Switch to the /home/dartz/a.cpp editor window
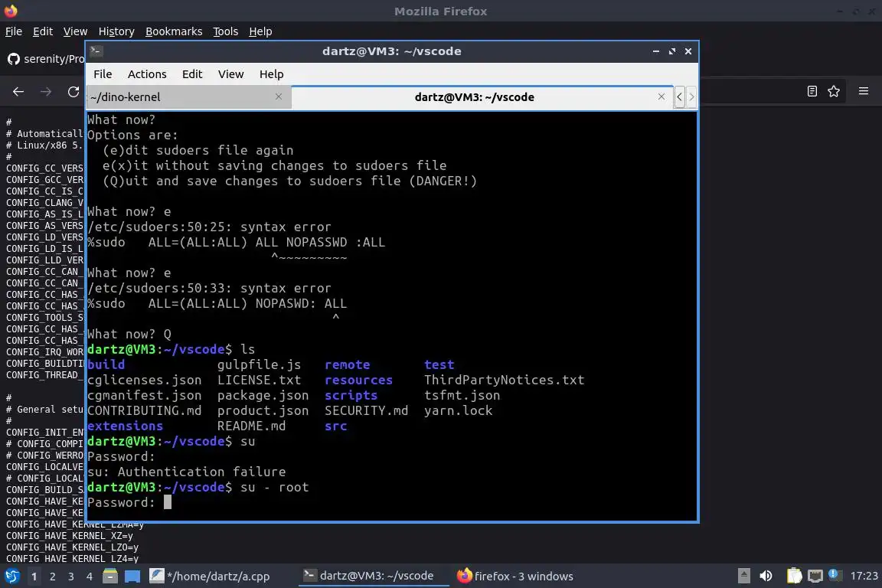The width and height of the screenshot is (882, 588). click(211, 577)
